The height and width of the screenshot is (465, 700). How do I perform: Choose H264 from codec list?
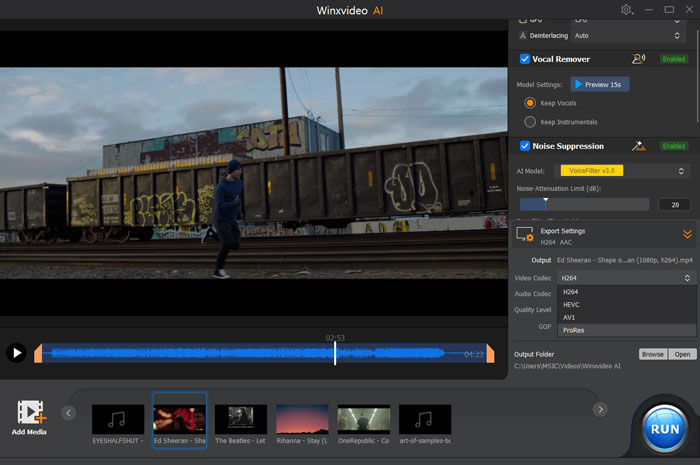(626, 292)
